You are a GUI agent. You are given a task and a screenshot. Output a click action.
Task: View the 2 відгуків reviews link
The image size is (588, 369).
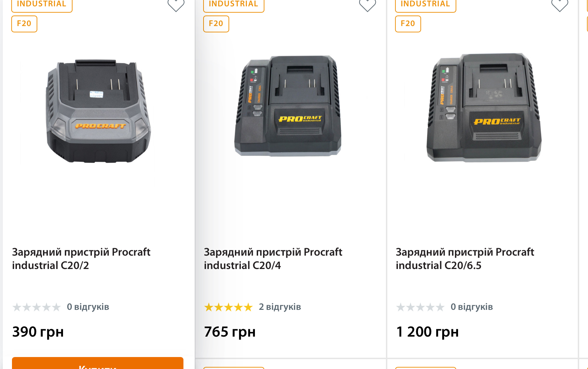[x=280, y=307]
